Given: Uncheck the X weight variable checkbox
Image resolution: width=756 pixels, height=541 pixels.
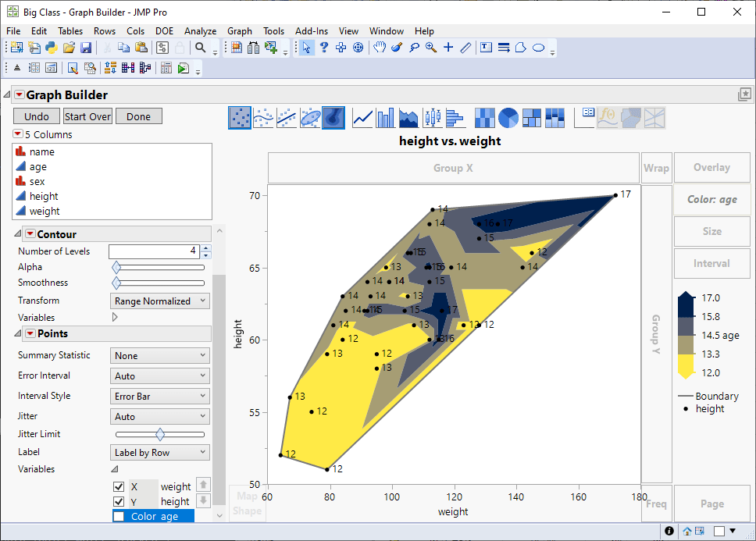Looking at the screenshot, I should tap(119, 486).
